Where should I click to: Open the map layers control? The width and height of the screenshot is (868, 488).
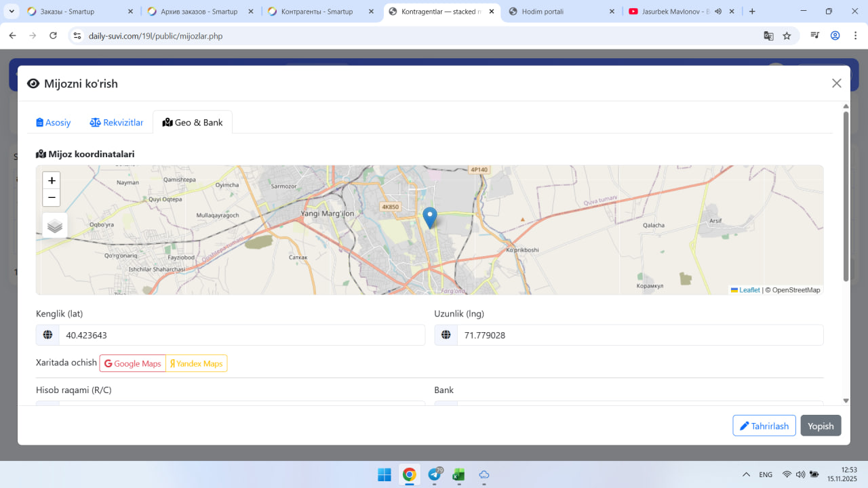[x=55, y=226]
